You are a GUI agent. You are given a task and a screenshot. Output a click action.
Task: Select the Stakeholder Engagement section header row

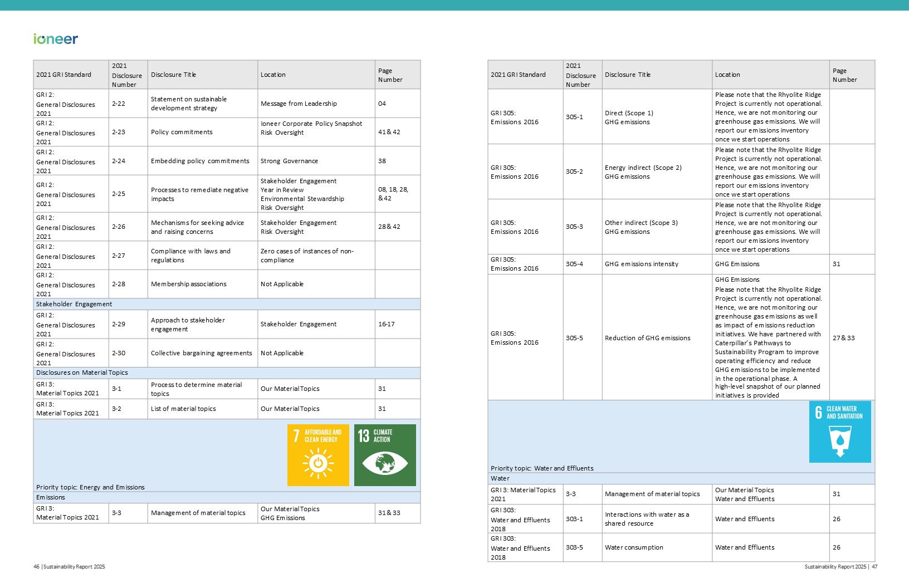coord(74,304)
